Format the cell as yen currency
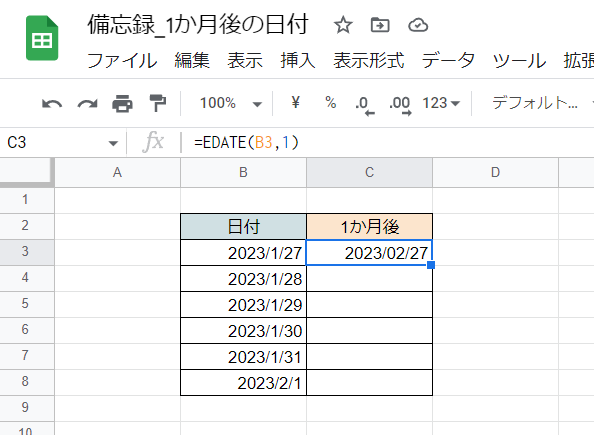The image size is (594, 435). (295, 102)
